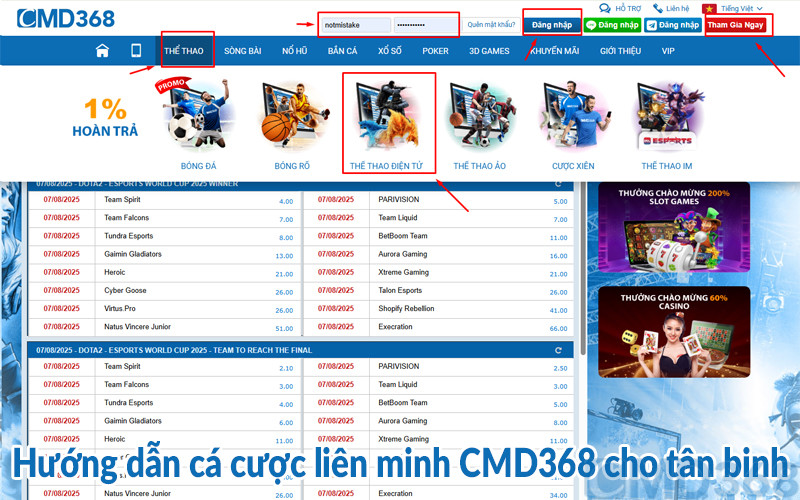Click Virtus.Pro odds 26.00
This screenshot has width=800, height=500.
[x=284, y=310]
